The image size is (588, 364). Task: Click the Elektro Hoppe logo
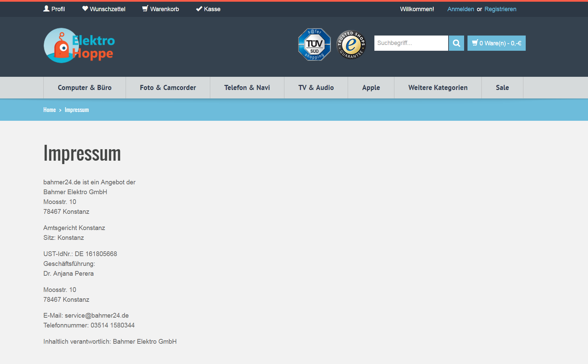tap(80, 45)
